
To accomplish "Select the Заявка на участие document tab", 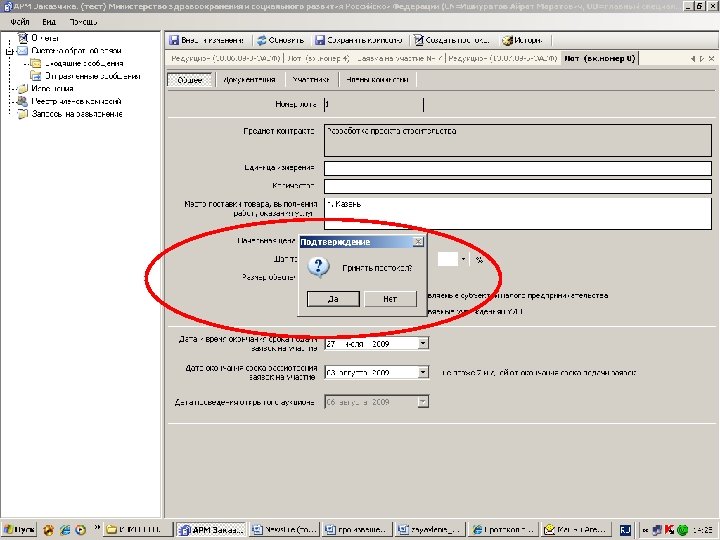I will 399,58.
